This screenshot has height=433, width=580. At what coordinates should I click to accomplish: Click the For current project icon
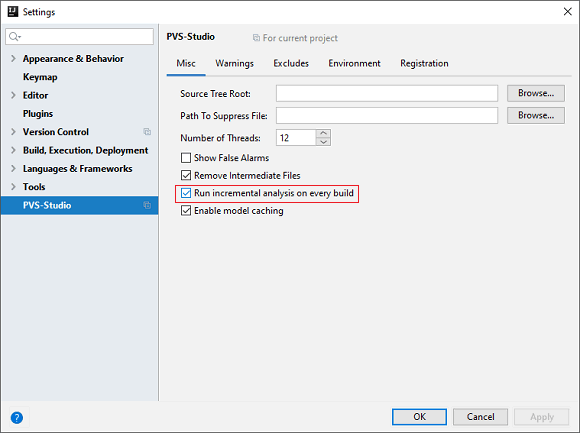click(256, 38)
